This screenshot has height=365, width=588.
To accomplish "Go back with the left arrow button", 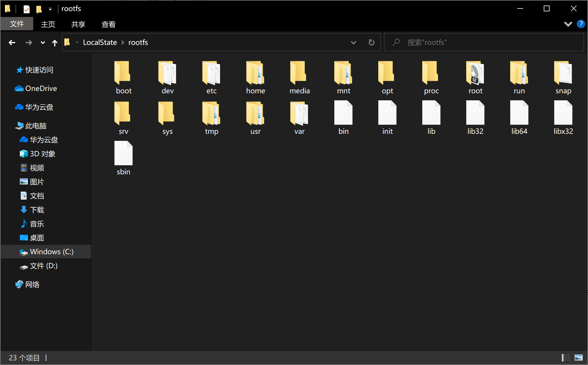I will [12, 43].
